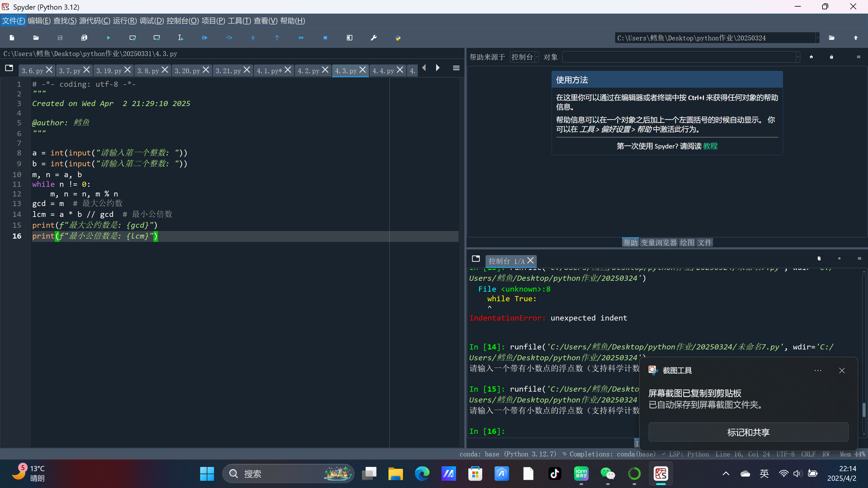Click Maximize current pane icon
The image size is (868, 488).
tap(349, 38)
